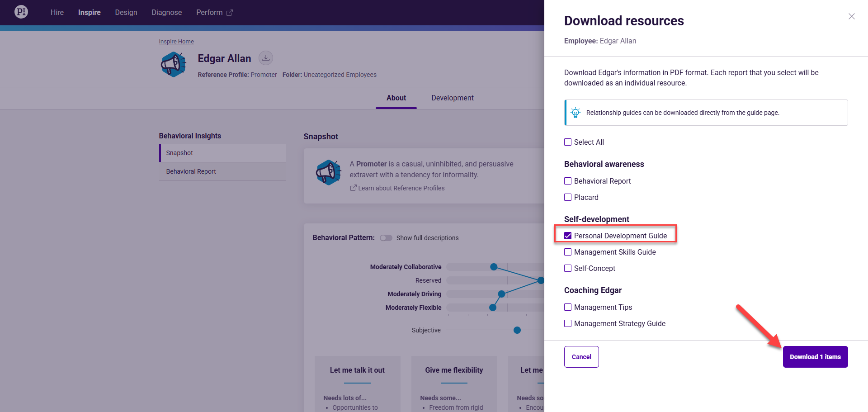This screenshot has height=412, width=868.
Task: Select Behavioral Report in sidebar
Action: pos(191,171)
